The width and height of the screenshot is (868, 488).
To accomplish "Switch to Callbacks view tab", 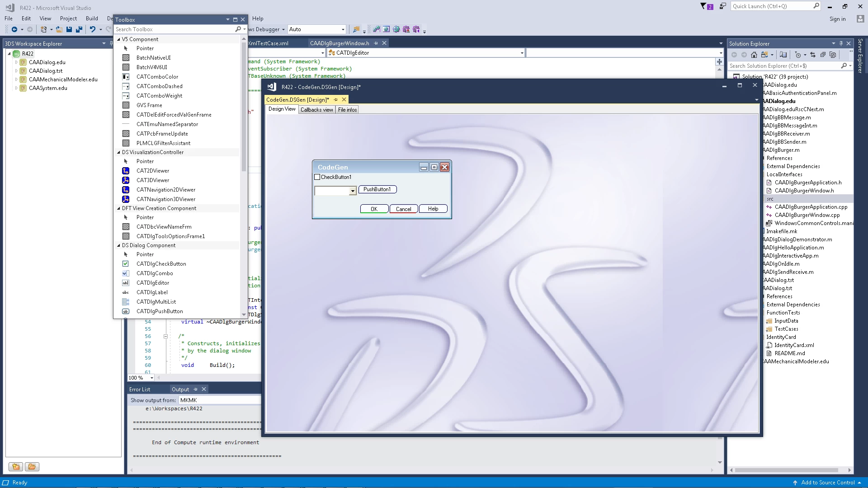I will (x=316, y=110).
